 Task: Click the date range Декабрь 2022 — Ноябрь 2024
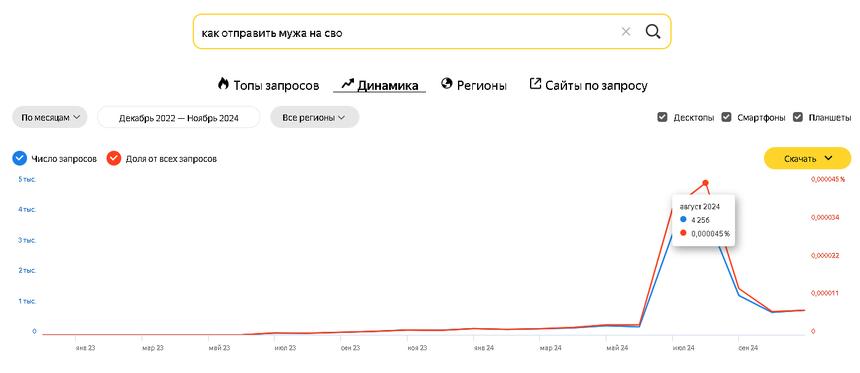(179, 117)
